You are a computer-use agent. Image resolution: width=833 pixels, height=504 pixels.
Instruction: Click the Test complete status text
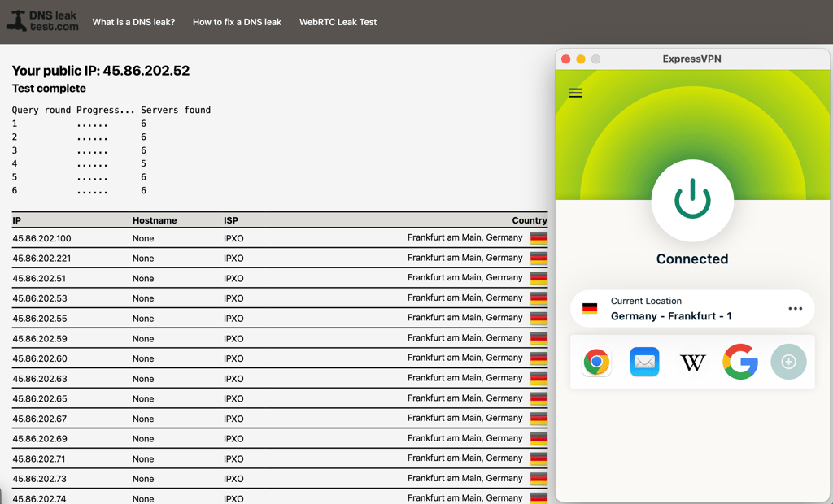coord(49,88)
